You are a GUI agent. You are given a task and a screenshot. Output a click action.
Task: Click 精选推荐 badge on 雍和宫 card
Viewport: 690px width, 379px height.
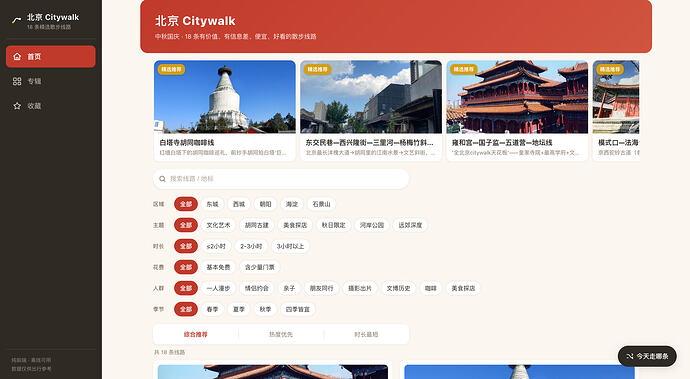pyautogui.click(x=464, y=69)
